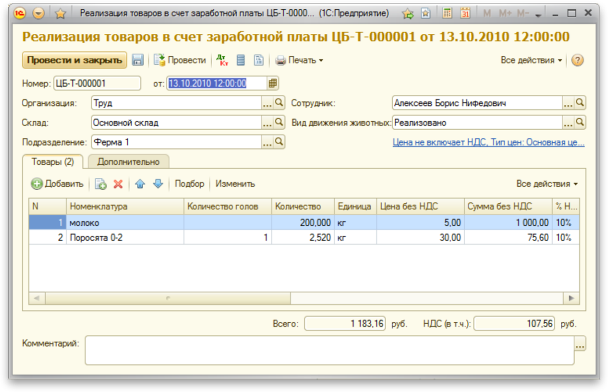Click the Номер input field
The height and width of the screenshot is (392, 608).
pos(97,83)
